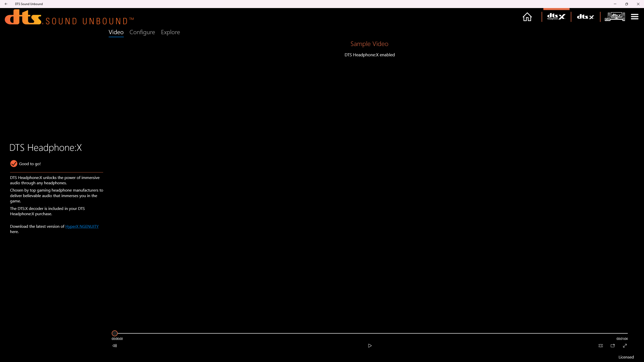644x362 pixels.
Task: Mute the sample video volume
Action: coord(115,346)
